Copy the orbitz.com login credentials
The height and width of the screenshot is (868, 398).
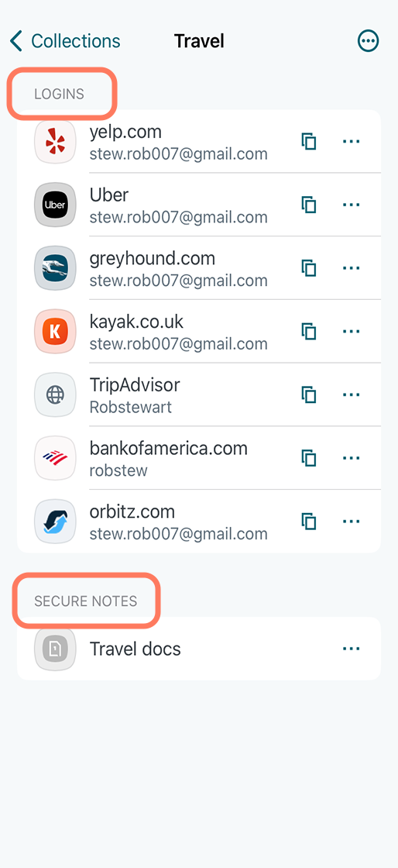click(x=308, y=522)
